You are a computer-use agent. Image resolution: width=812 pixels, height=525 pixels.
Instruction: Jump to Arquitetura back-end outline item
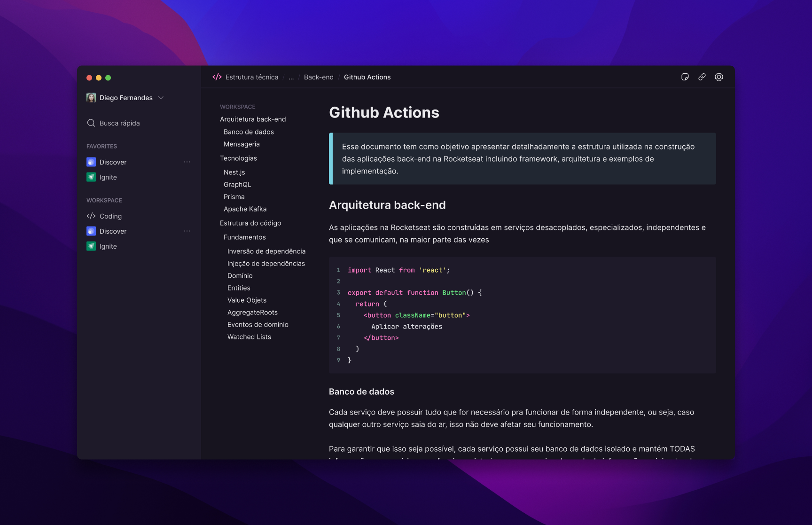[253, 119]
